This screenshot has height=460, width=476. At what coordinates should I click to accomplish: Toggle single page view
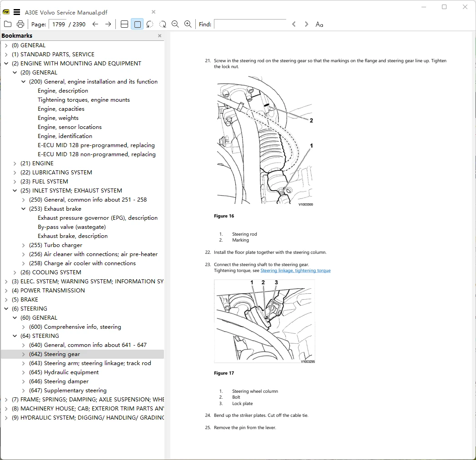point(137,24)
